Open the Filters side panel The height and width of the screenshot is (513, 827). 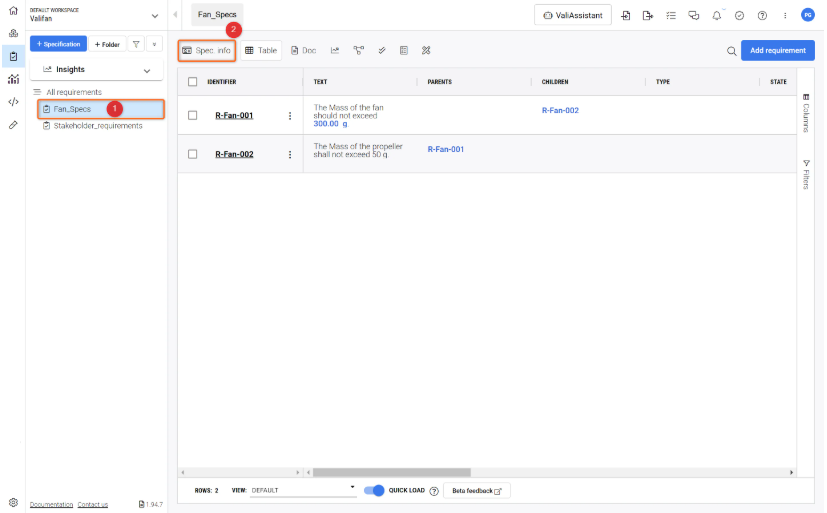tap(806, 175)
